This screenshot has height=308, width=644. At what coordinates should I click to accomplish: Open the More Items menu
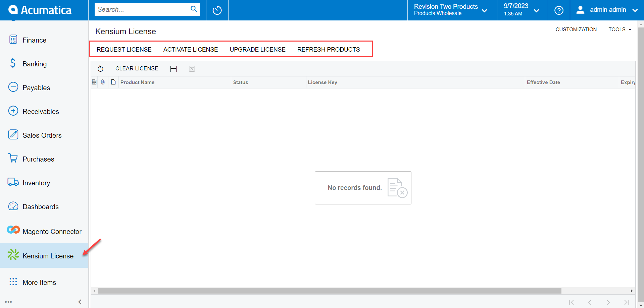coord(13,282)
